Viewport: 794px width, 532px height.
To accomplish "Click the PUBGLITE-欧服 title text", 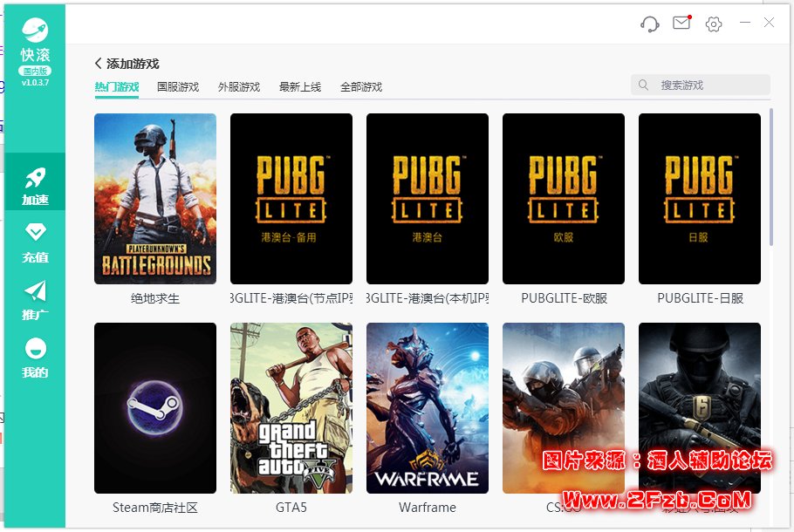I will [x=565, y=298].
